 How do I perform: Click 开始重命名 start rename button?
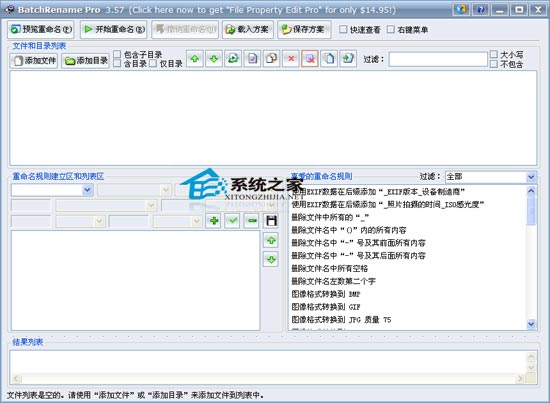[x=114, y=29]
